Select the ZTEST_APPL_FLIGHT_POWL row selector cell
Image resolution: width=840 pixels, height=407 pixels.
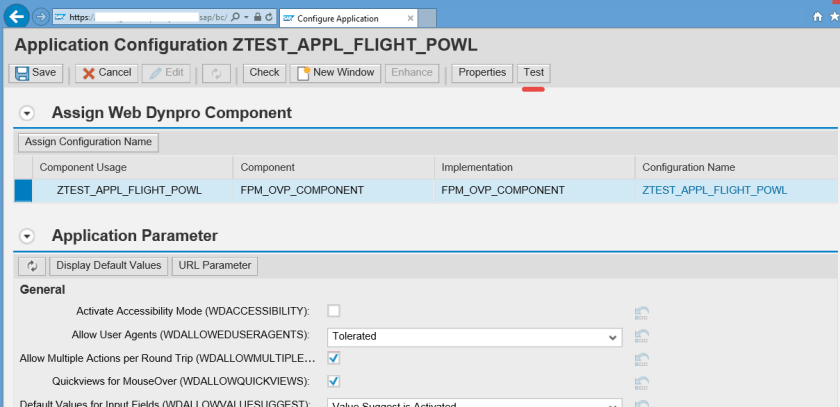coord(23,190)
